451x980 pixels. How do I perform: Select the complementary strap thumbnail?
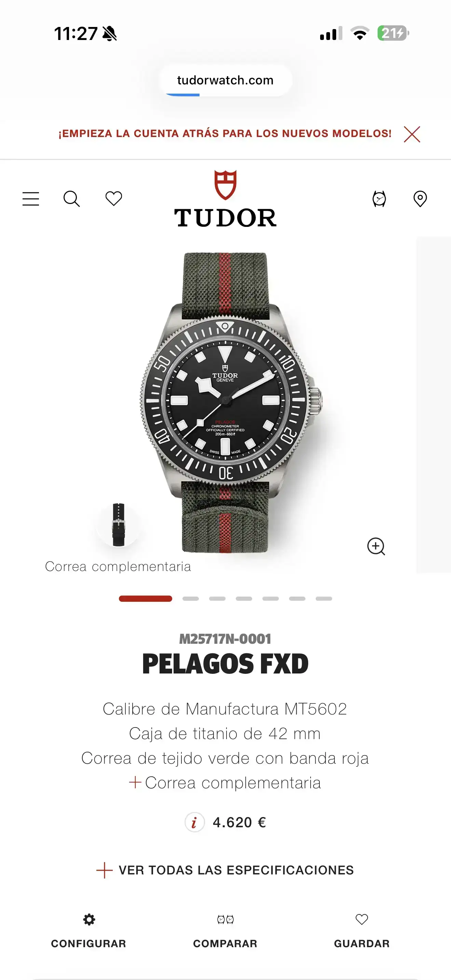click(x=119, y=525)
